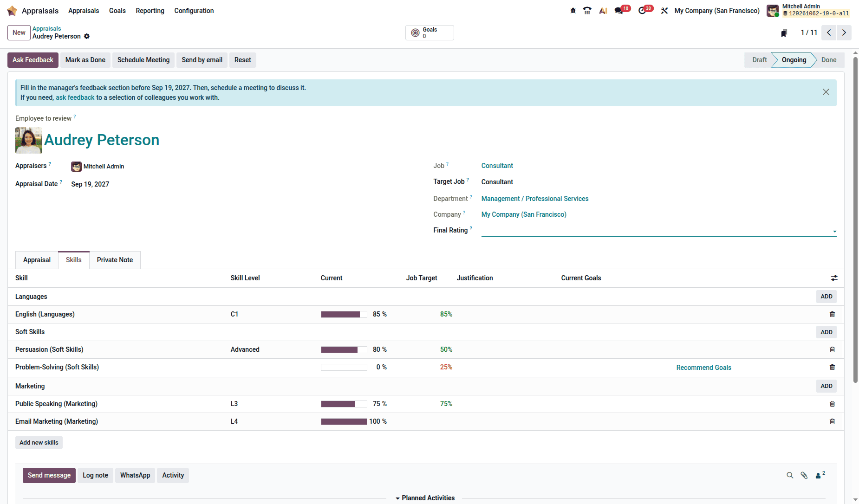Open the Goals menu in top bar

117,11
